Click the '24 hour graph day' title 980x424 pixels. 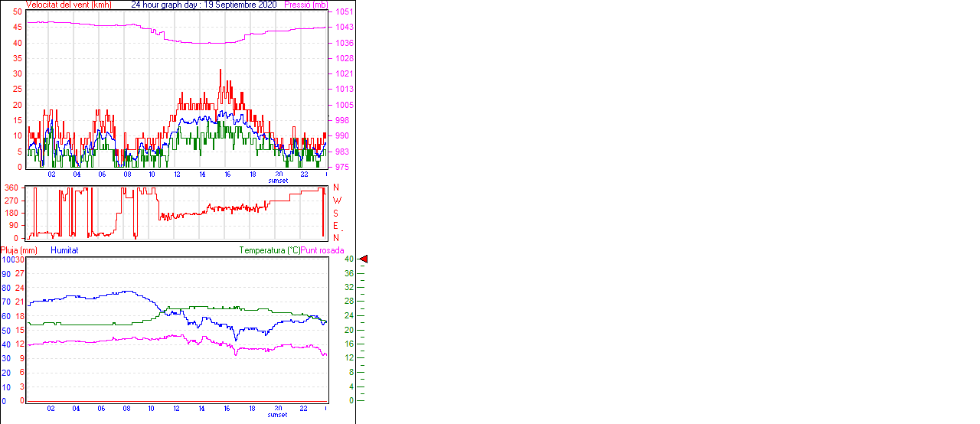166,5
